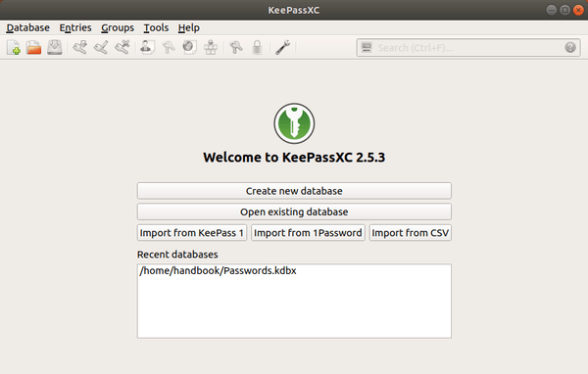
Task: Click the Password generator icon
Action: tap(236, 48)
